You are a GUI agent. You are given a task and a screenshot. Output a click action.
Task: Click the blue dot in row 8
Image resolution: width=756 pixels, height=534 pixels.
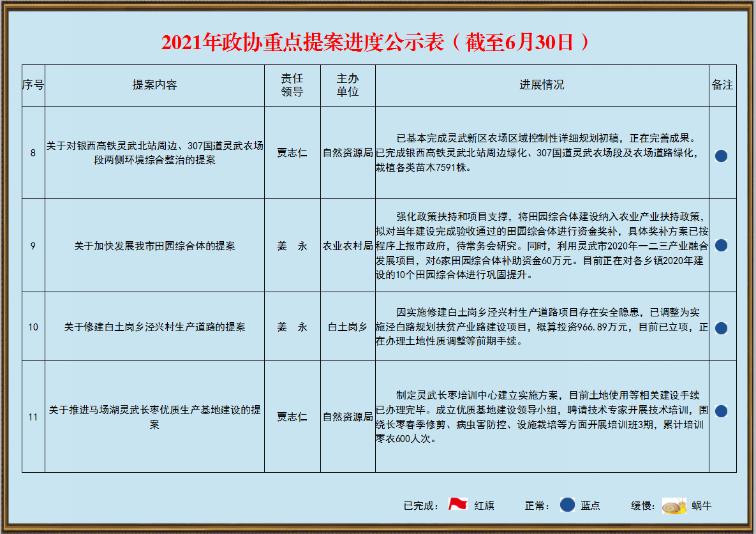coord(721,156)
